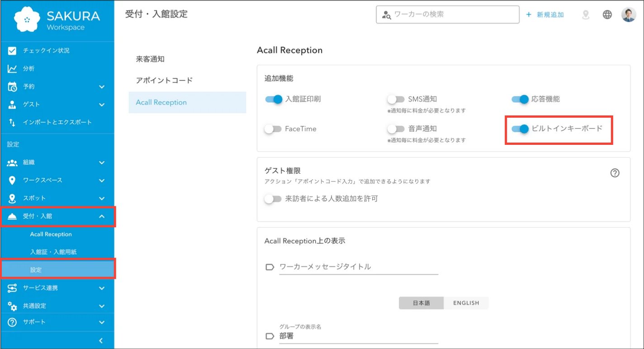Disable the 入館証印刷 toggle

pyautogui.click(x=274, y=99)
